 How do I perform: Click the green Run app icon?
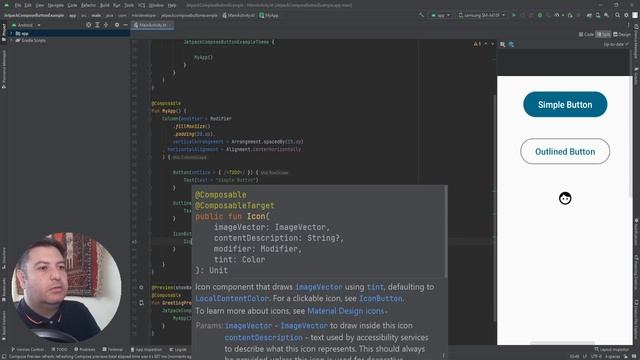click(x=514, y=15)
